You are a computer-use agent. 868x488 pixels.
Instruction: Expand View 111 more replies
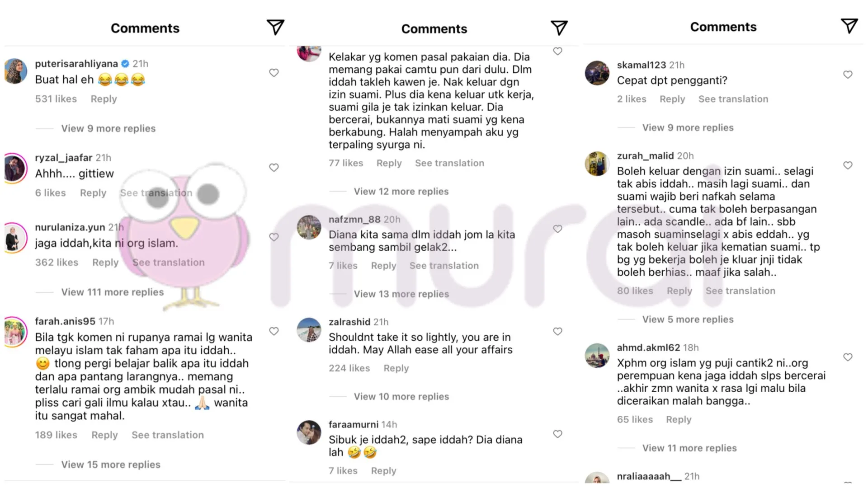112,292
